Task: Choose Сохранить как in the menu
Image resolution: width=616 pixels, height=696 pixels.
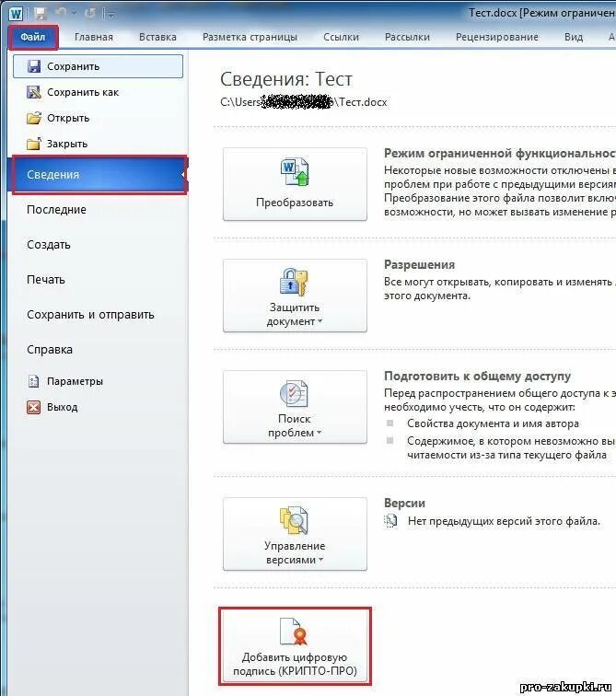Action: point(83,92)
